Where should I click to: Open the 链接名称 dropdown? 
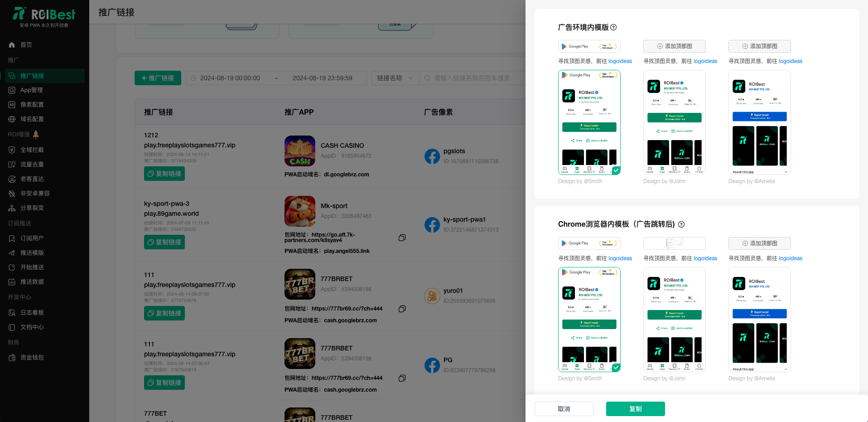[x=395, y=78]
